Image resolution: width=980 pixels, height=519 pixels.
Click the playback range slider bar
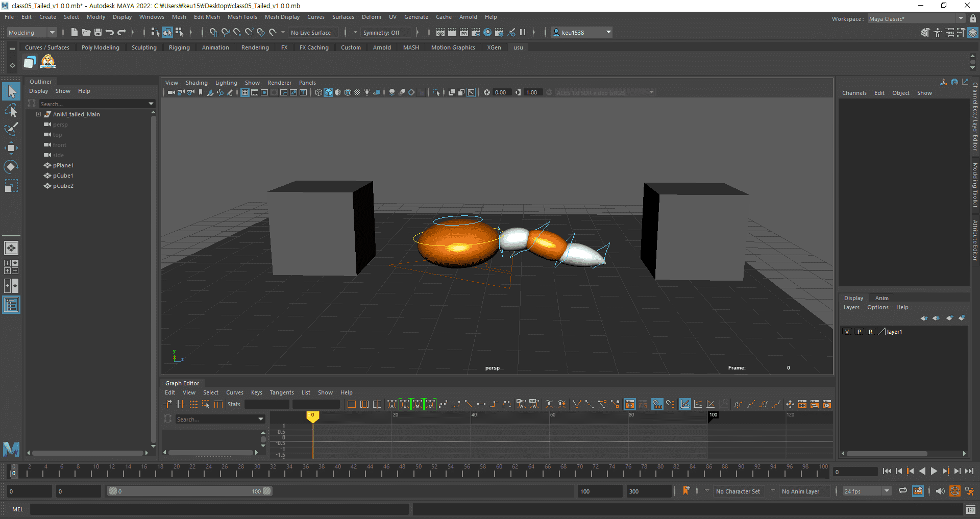pos(189,491)
